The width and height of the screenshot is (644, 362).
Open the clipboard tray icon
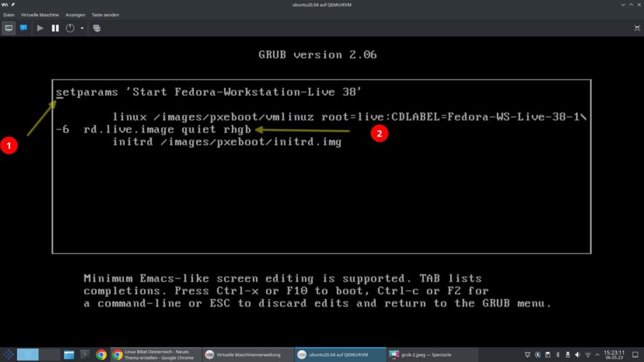click(x=548, y=354)
